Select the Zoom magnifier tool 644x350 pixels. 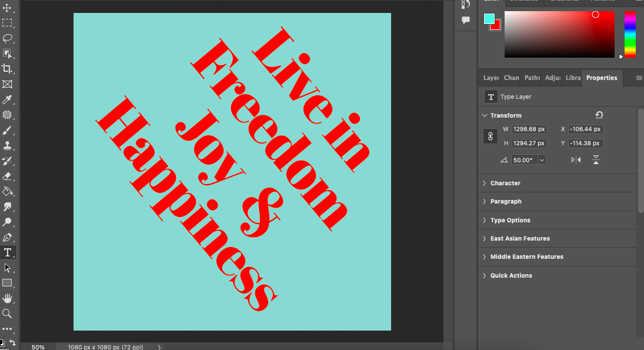click(8, 314)
